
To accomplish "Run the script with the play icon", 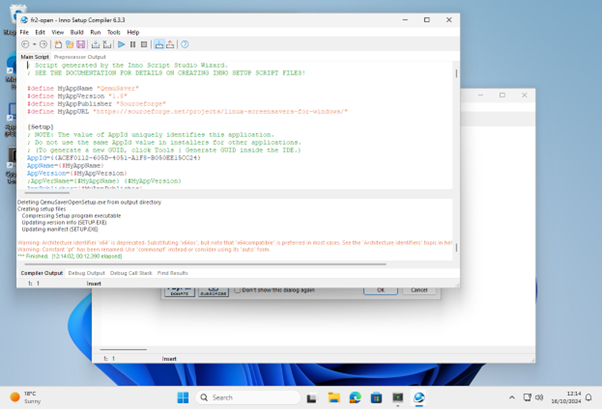I will click(122, 44).
